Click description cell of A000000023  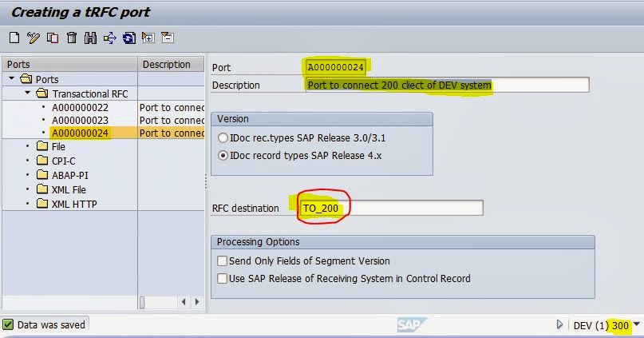(172, 120)
